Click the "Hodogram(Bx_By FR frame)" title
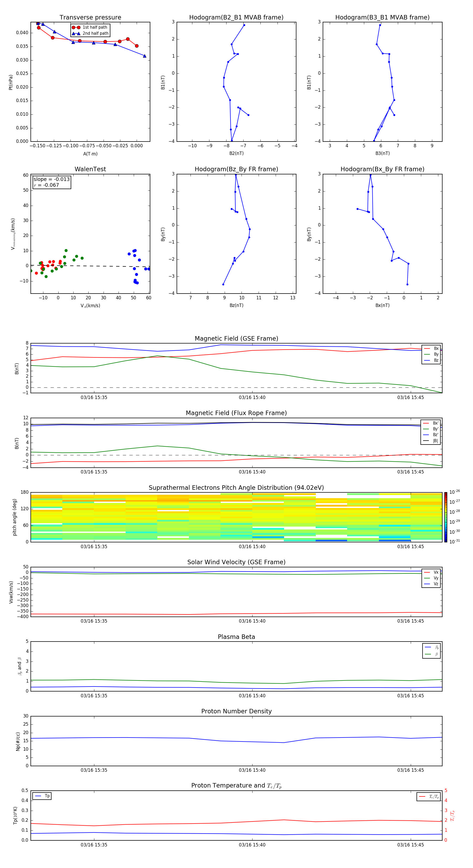 point(382,169)
